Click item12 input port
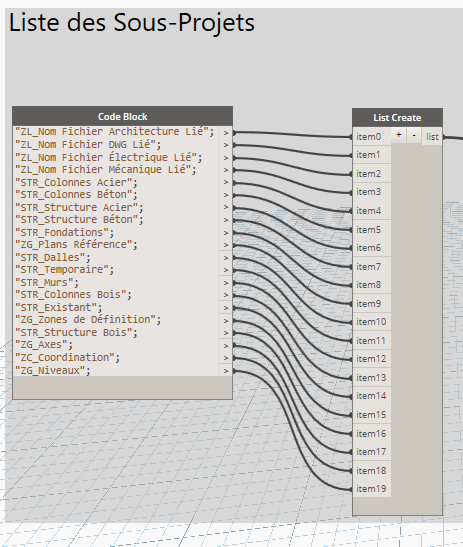Screen dimensions: 463x547 pos(372,359)
